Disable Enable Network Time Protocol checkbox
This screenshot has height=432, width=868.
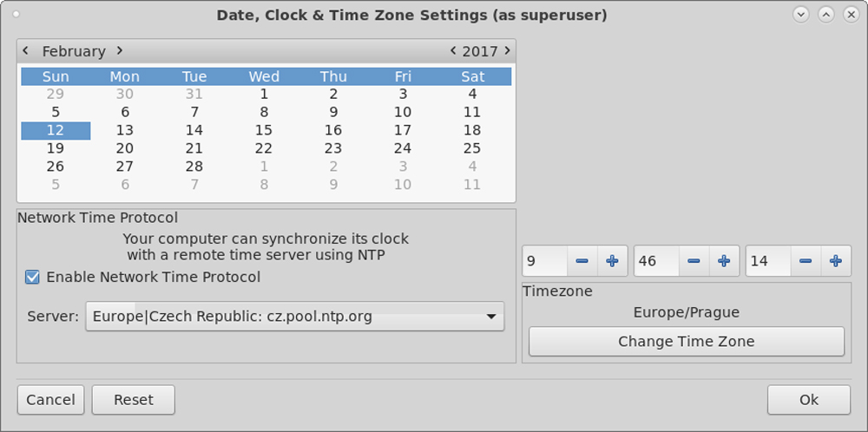click(33, 278)
